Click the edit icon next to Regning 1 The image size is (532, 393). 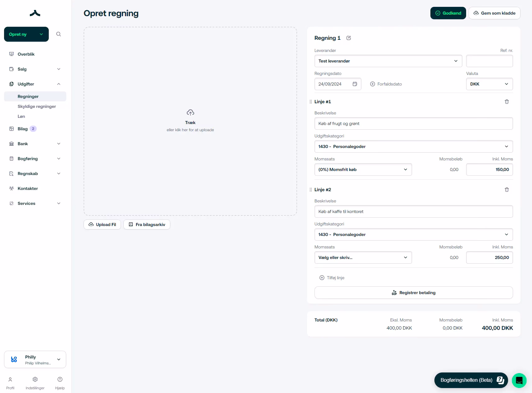pyautogui.click(x=349, y=38)
